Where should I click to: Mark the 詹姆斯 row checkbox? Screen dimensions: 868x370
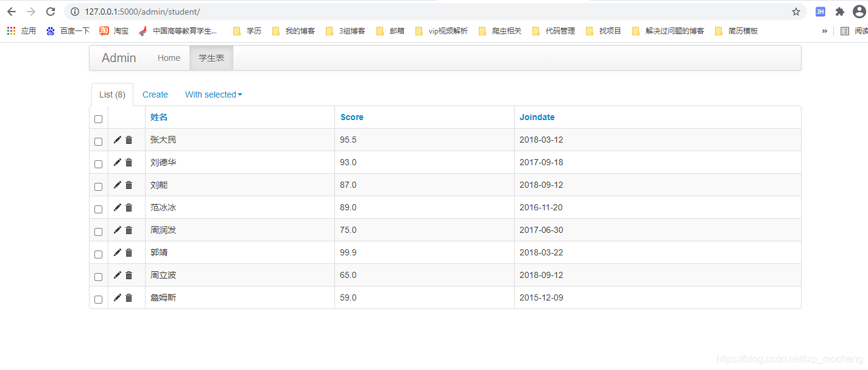click(98, 299)
